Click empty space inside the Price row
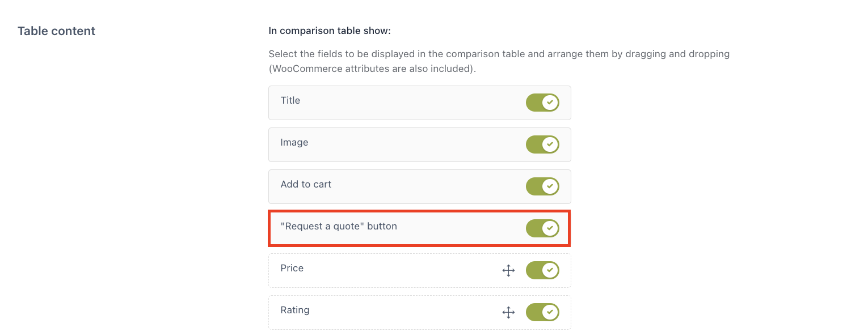Screen dimensions: 868x332 tap(403, 270)
